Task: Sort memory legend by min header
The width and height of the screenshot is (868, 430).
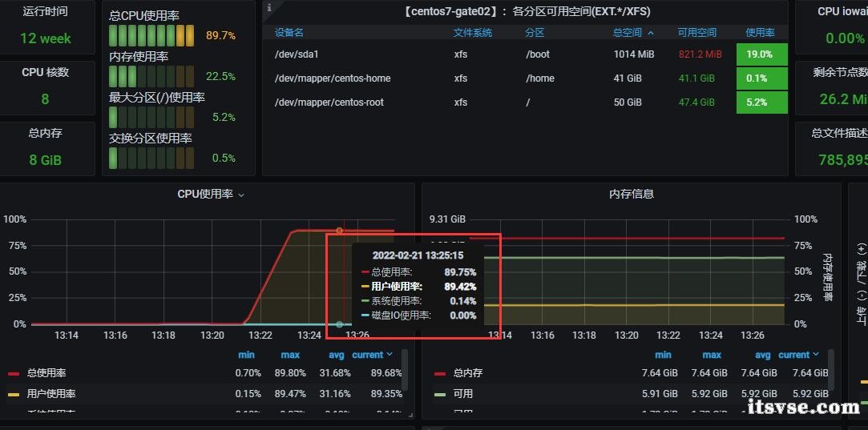Action: [663, 355]
